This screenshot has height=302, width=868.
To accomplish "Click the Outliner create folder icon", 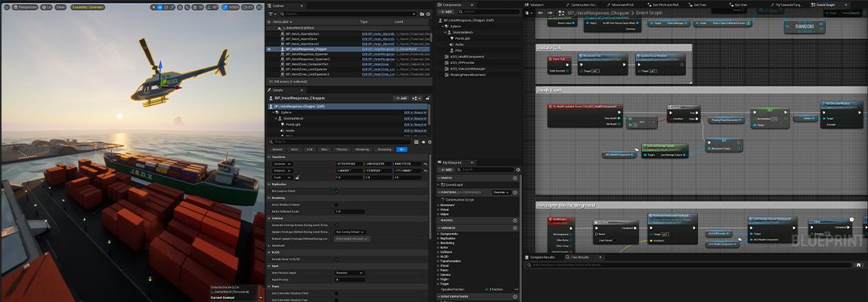I will [x=422, y=14].
